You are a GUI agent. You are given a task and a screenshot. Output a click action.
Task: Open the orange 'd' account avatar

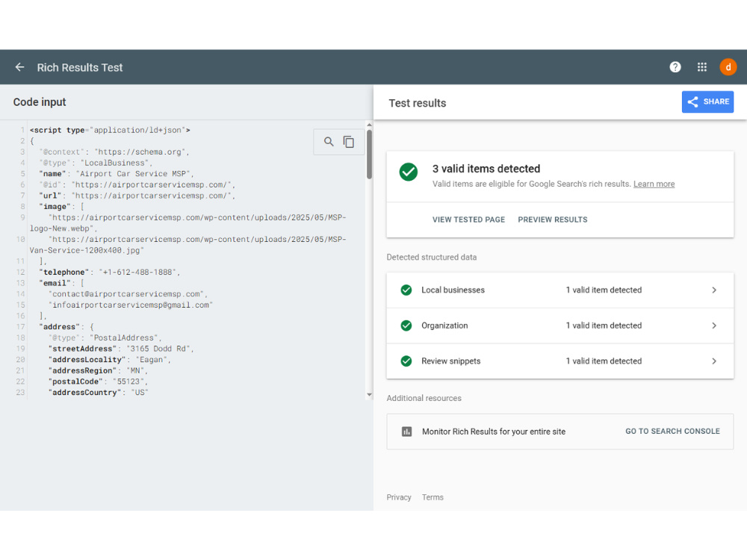(x=728, y=67)
